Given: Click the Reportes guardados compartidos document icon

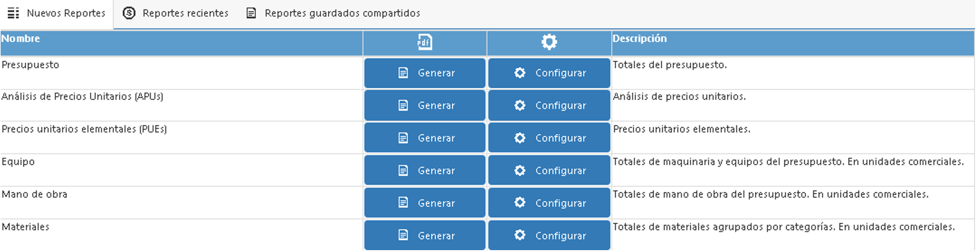Looking at the screenshot, I should (x=251, y=13).
